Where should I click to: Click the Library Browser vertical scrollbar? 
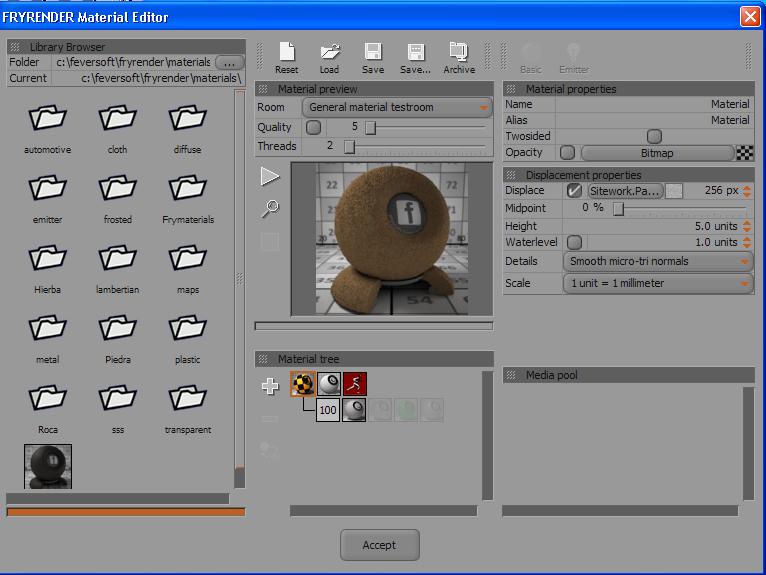(239, 288)
